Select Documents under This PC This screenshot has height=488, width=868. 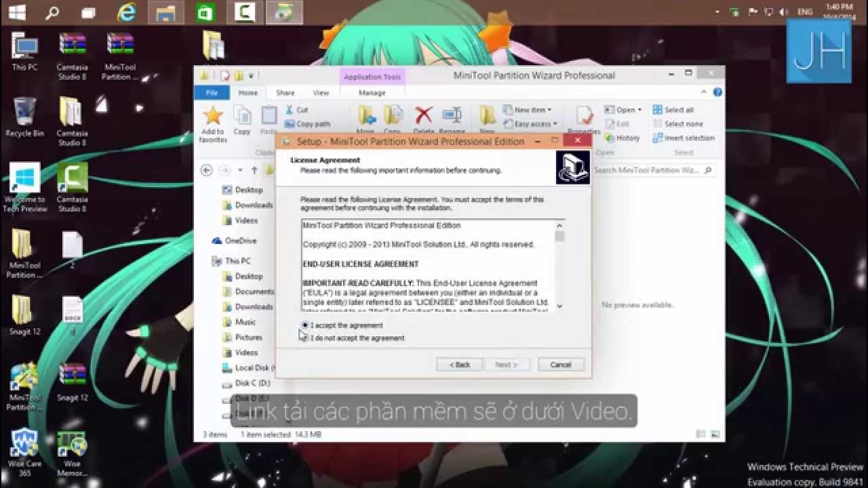pyautogui.click(x=248, y=291)
